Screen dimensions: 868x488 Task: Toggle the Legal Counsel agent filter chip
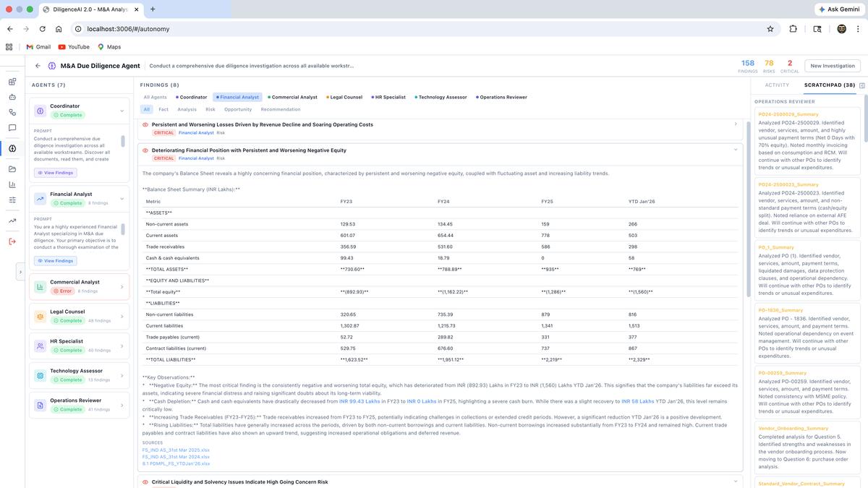pyautogui.click(x=344, y=97)
